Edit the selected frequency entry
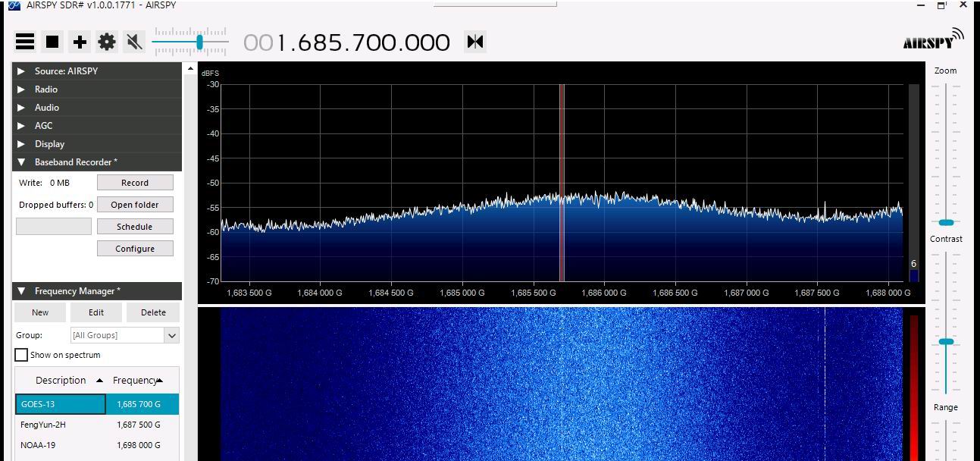This screenshot has width=980, height=461. point(96,312)
